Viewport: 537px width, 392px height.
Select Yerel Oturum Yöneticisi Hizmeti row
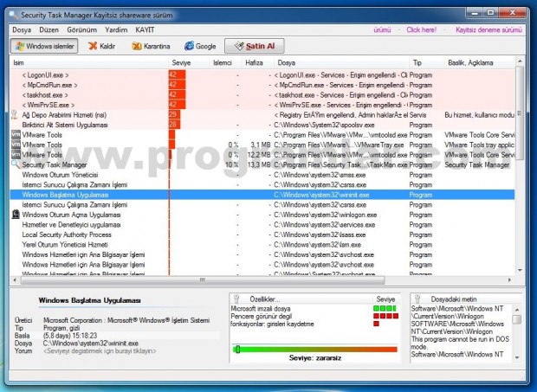[262, 245]
